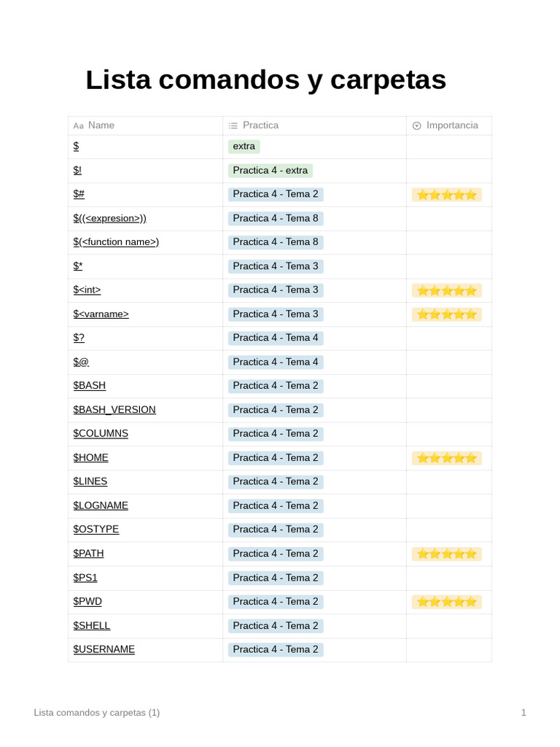Screen dimensions: 560x747
Task: Click the star rating in the $<varname> row
Action: [x=446, y=314]
